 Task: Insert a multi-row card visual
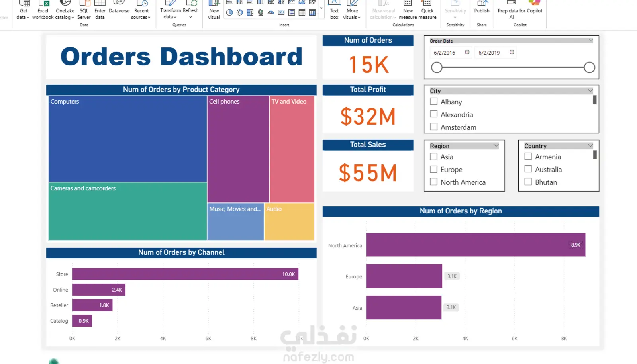point(292,12)
